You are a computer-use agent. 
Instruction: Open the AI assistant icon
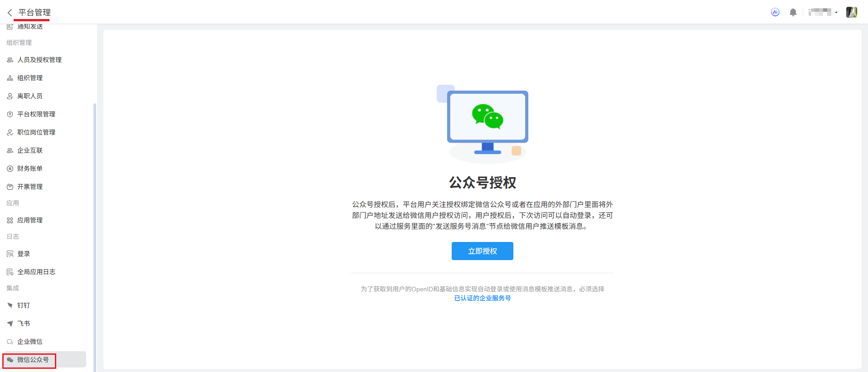pos(775,12)
